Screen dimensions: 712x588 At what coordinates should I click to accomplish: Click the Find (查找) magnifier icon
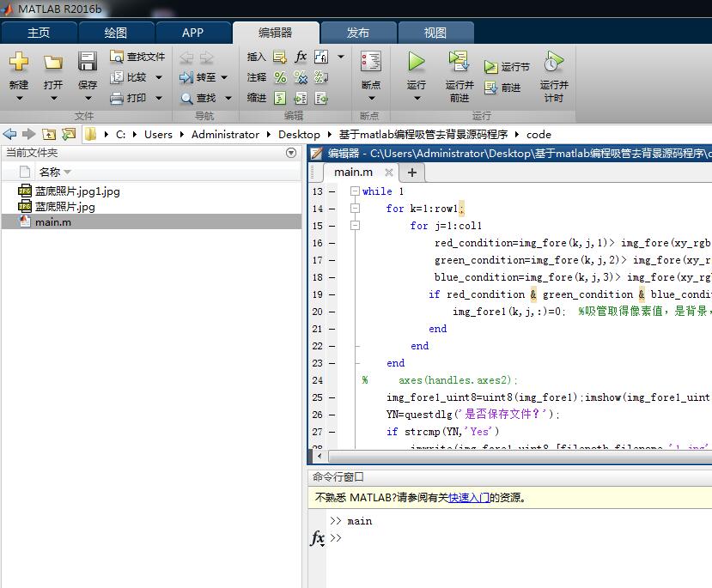[x=186, y=98]
